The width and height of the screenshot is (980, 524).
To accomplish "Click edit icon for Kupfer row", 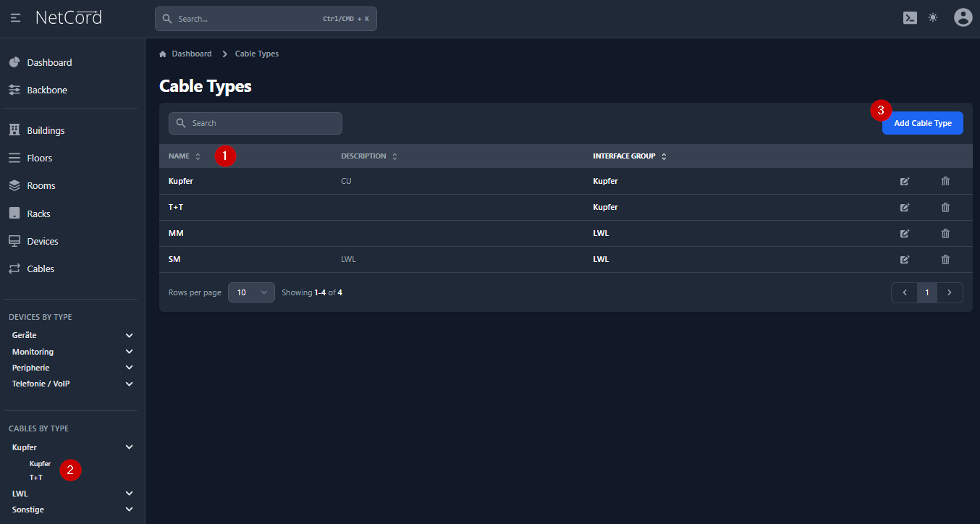I will click(x=904, y=181).
